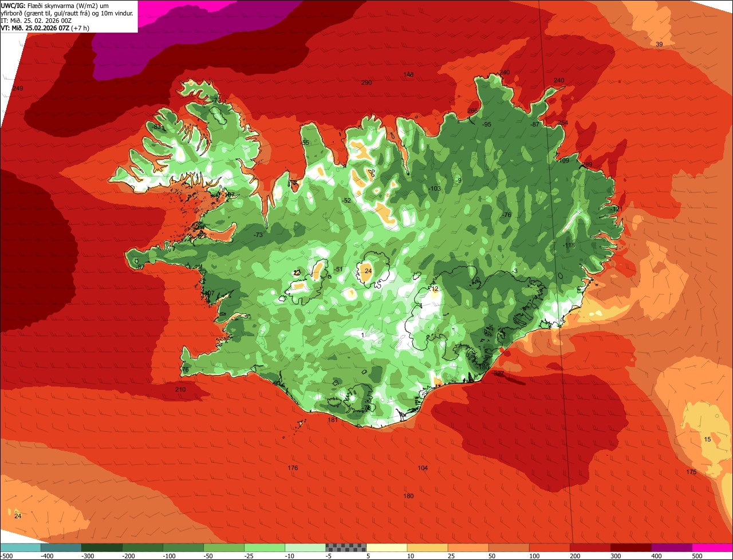Click the map value "-87"
The image size is (733, 560).
point(535,125)
